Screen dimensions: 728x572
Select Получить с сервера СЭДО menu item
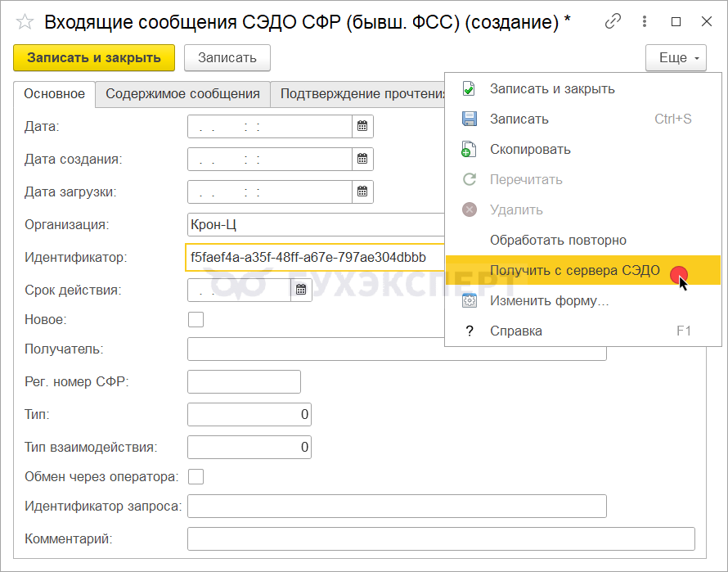click(x=574, y=271)
